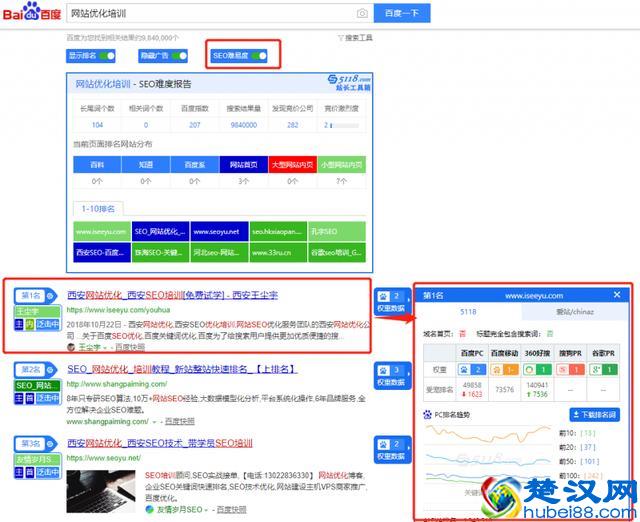Click the seo.hkxiaopan ranking tile
Screen dimensions: 640x522
click(278, 231)
